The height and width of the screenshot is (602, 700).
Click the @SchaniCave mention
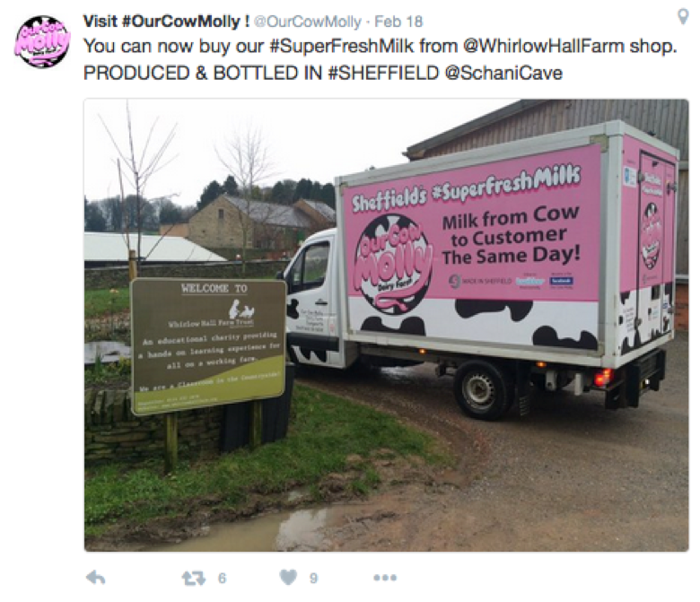pos(503,73)
